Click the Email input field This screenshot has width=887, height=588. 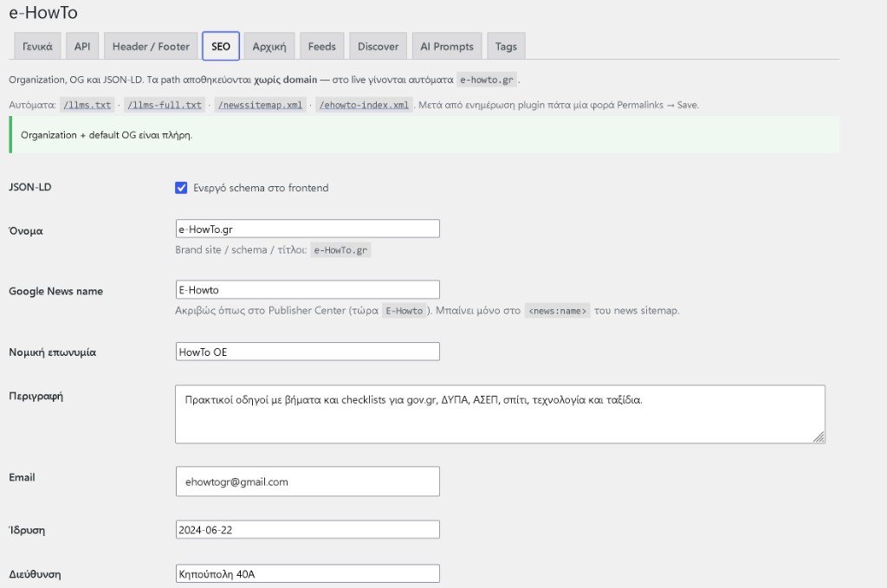point(308,481)
